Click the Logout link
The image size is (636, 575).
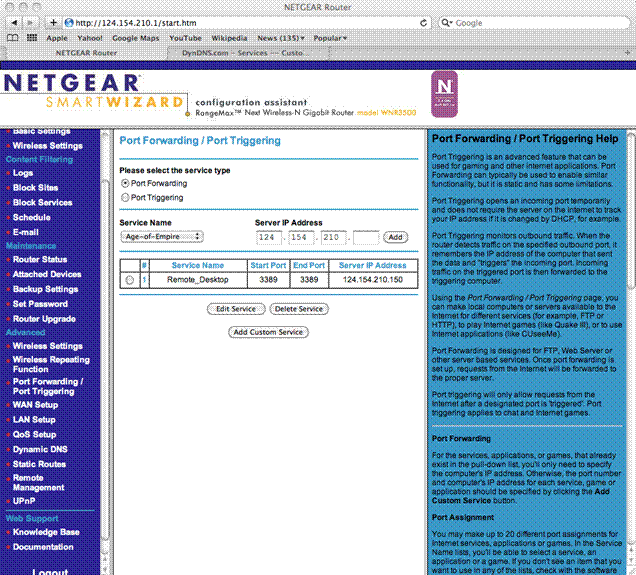point(50,571)
